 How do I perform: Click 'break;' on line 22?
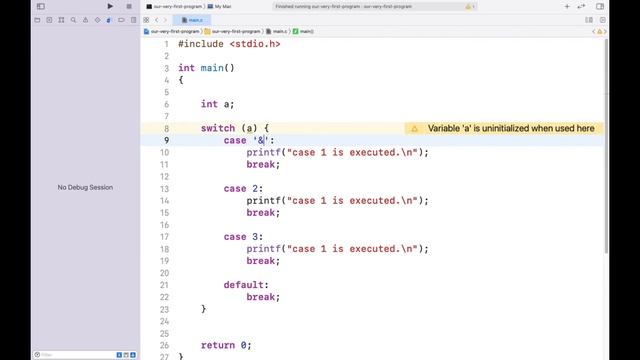point(263,297)
